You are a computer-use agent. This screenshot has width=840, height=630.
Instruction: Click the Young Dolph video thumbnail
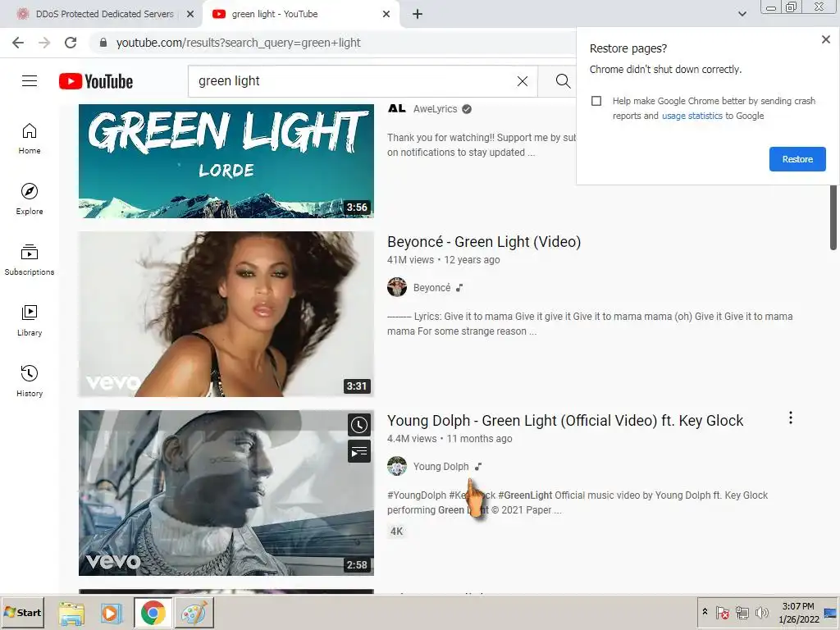tap(226, 493)
